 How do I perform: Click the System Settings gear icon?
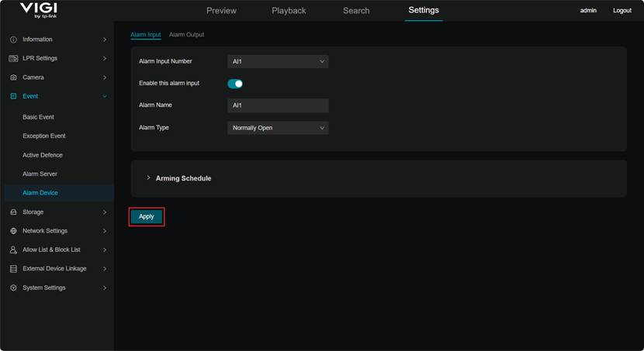(13, 288)
